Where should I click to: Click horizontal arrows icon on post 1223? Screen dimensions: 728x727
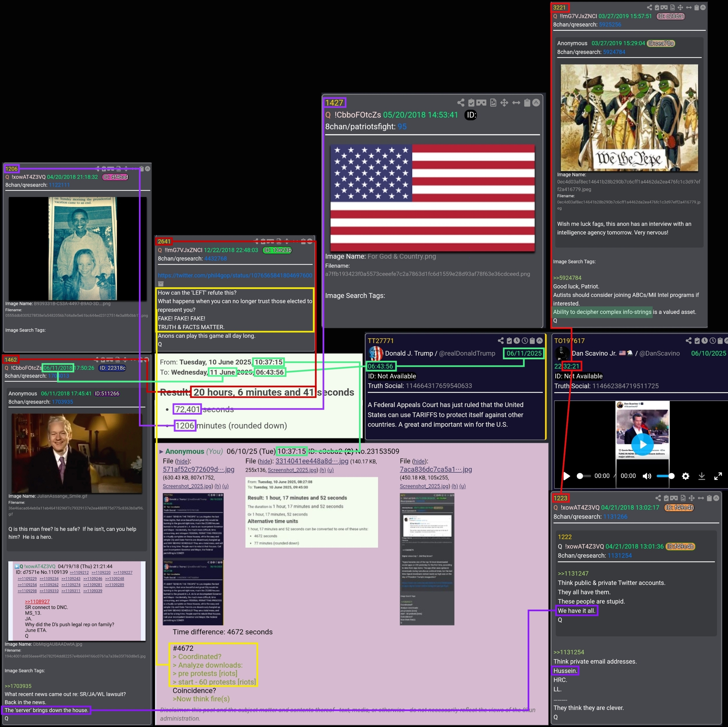point(701,498)
